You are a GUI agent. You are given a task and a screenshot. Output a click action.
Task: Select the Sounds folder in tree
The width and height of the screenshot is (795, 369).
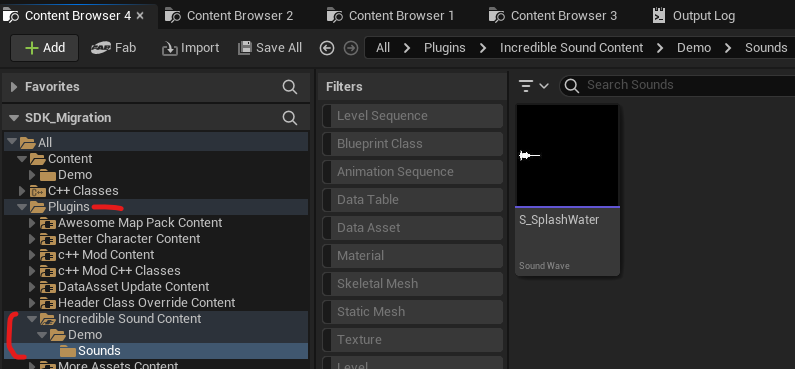pos(156,351)
